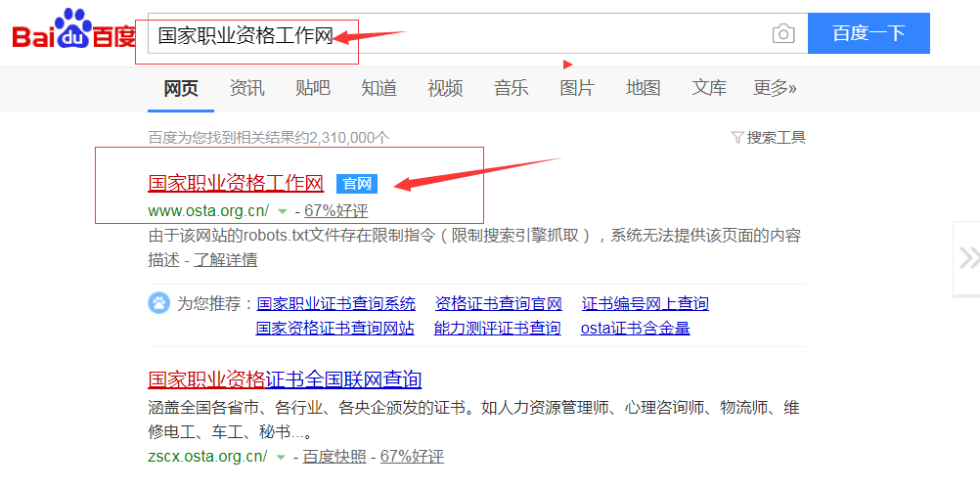Open 国家职业证书查询系统 suggestion
Image resolution: width=980 pixels, height=489 pixels.
[x=335, y=304]
